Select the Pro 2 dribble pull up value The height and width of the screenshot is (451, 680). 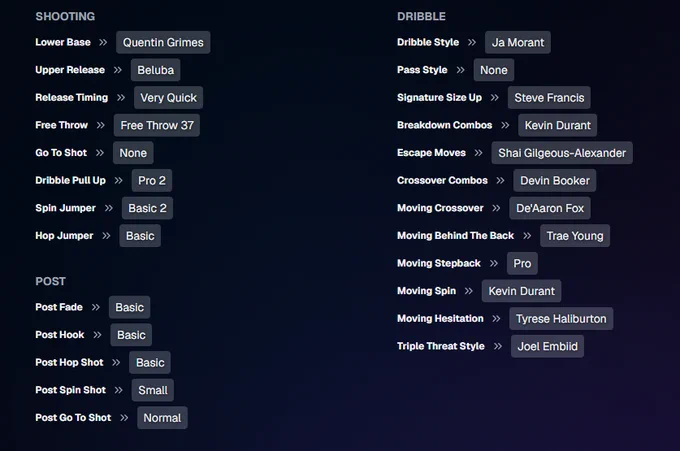tap(152, 180)
